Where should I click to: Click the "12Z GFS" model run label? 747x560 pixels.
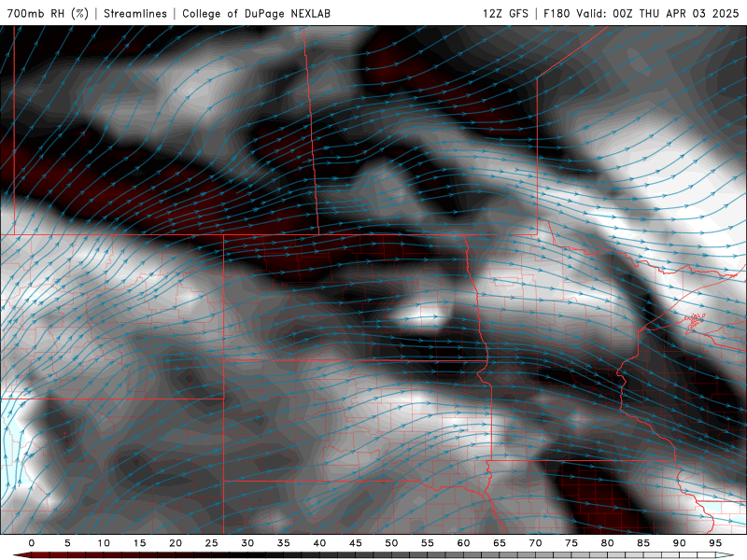coord(505,13)
